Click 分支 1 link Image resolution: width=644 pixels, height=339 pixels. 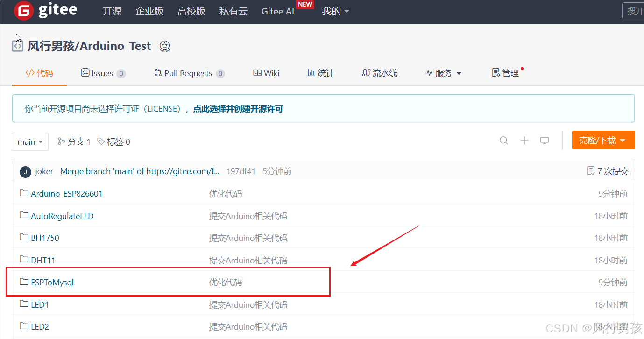pos(74,141)
